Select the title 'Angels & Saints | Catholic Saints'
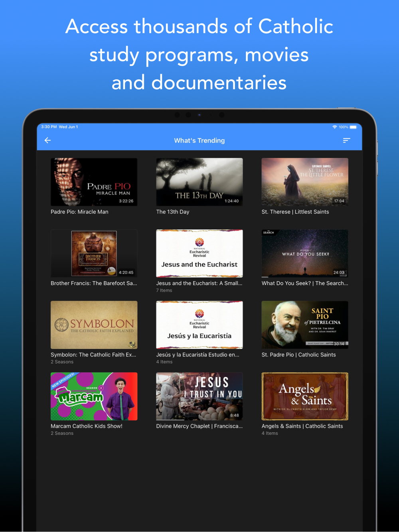Screen dimensions: 399x532 [x=302, y=426]
